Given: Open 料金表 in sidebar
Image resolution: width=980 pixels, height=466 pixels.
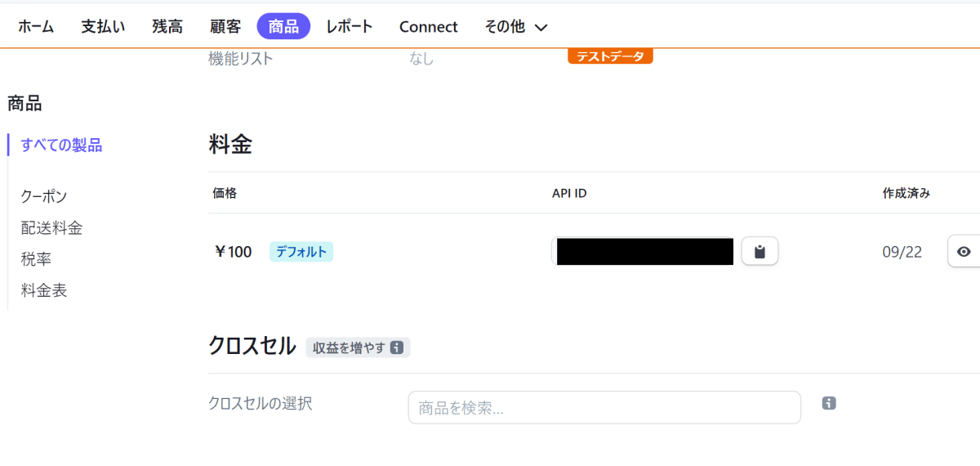Looking at the screenshot, I should 44,290.
